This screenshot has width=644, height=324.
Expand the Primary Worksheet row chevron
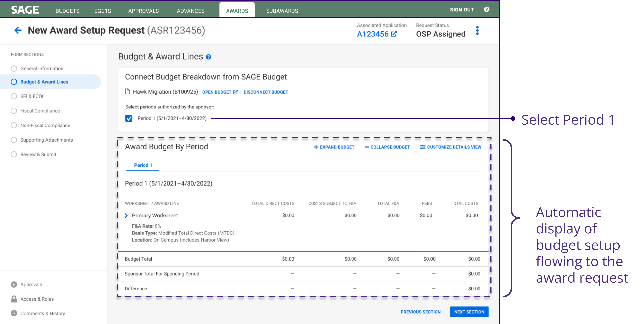click(126, 215)
